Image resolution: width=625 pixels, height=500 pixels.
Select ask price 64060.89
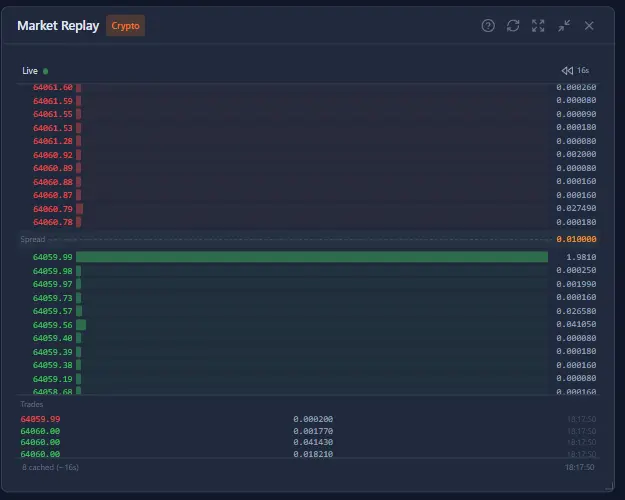click(53, 168)
